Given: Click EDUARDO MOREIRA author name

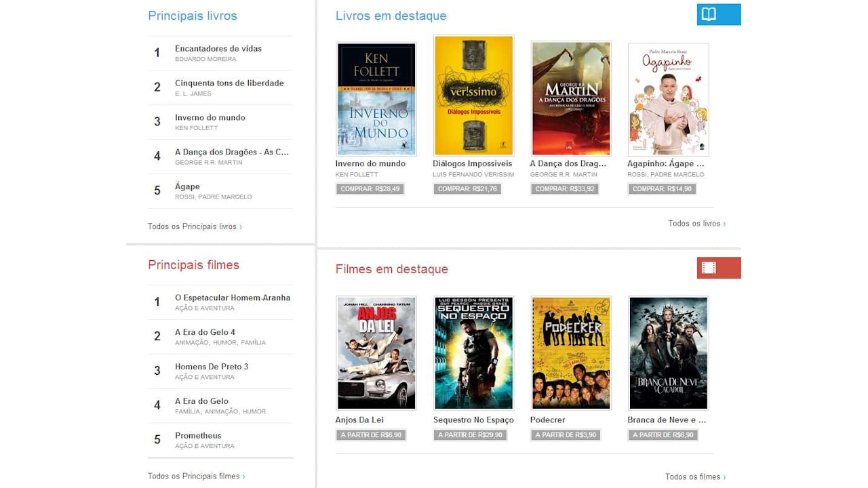Looking at the screenshot, I should [205, 60].
